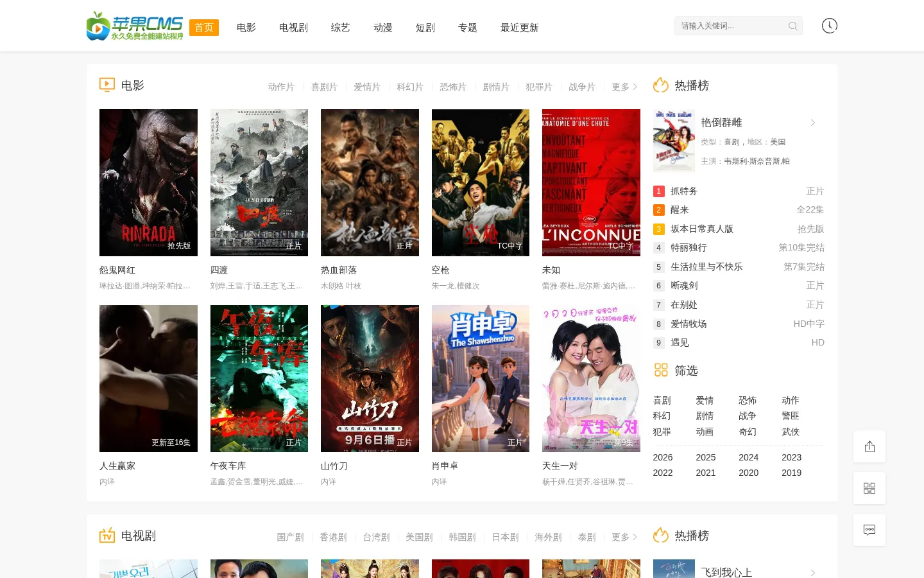Select the 国产剧 category link
The height and width of the screenshot is (578, 924).
[x=290, y=537]
